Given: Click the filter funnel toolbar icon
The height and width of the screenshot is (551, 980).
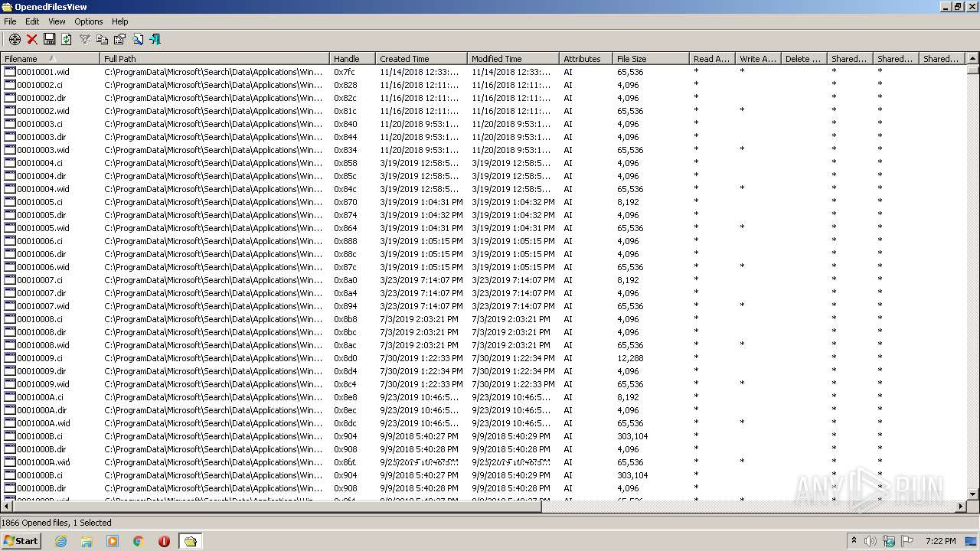Looking at the screenshot, I should click(x=85, y=39).
